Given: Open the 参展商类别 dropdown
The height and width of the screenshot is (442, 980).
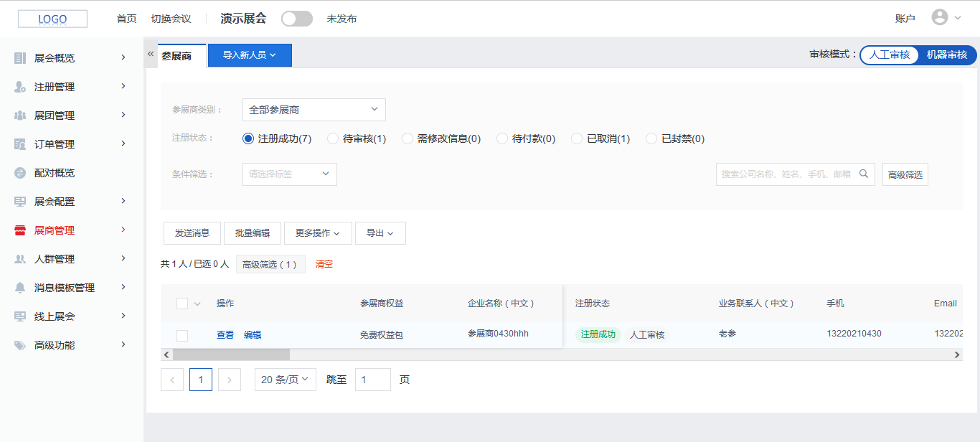Looking at the screenshot, I should pos(314,110).
